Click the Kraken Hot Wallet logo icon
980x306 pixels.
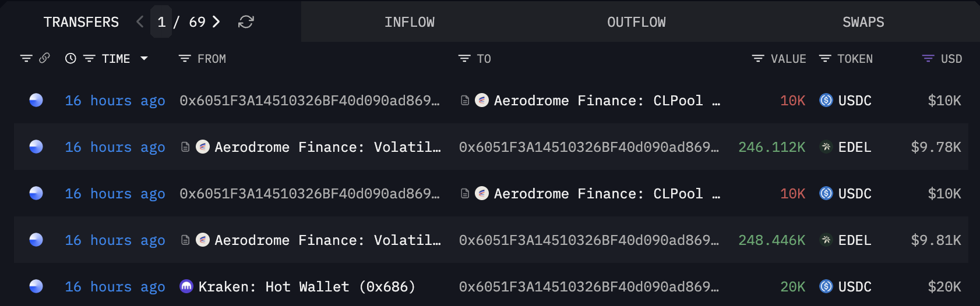(186, 286)
